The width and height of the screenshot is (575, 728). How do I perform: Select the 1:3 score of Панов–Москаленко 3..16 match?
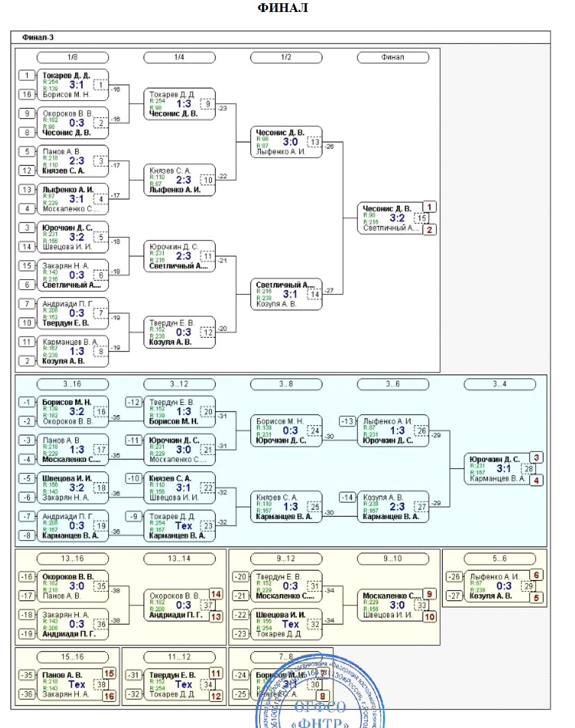click(77, 450)
